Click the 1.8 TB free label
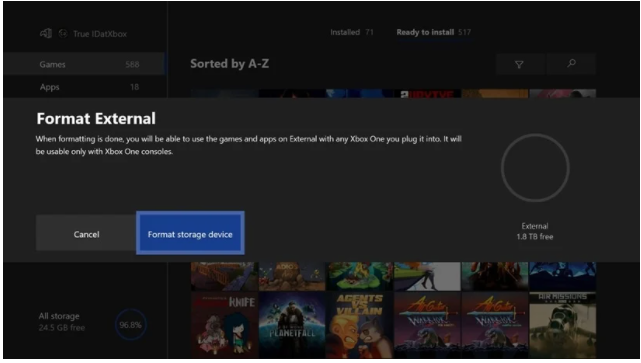Viewport: 641px width, 363px height. coord(535,237)
